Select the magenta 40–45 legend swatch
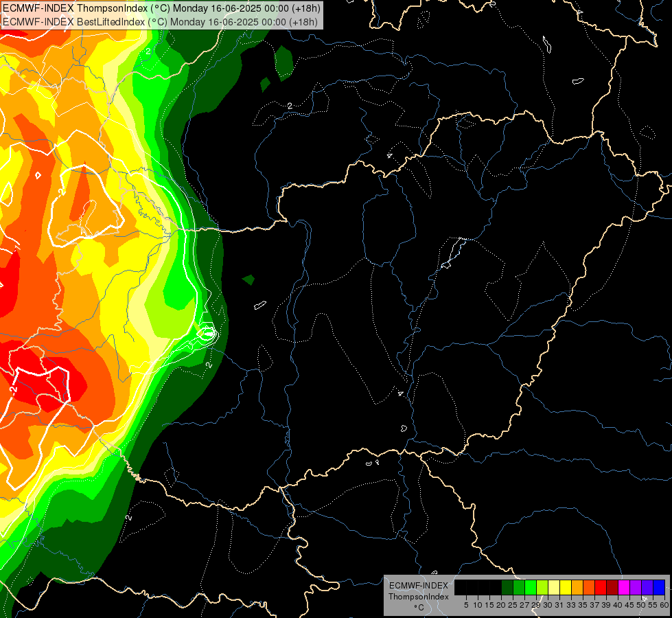This screenshot has height=618, width=672. click(624, 587)
